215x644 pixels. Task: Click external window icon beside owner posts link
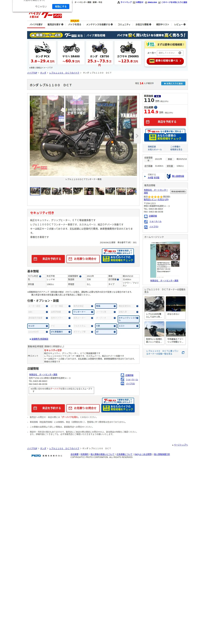click(x=183, y=352)
